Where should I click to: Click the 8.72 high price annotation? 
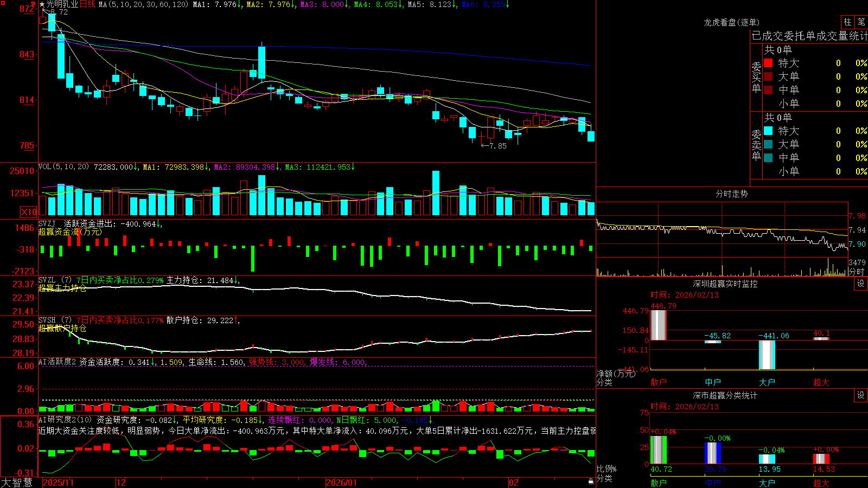pyautogui.click(x=59, y=12)
